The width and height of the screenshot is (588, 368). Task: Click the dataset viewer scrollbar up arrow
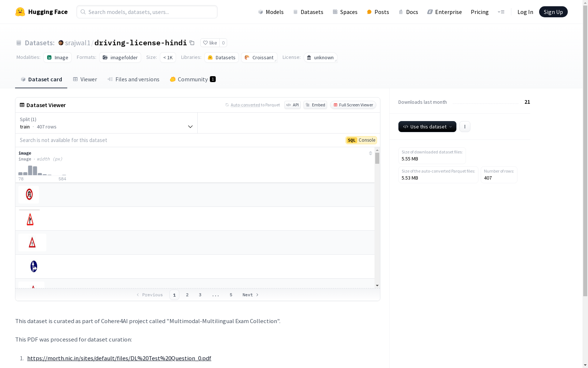377,150
